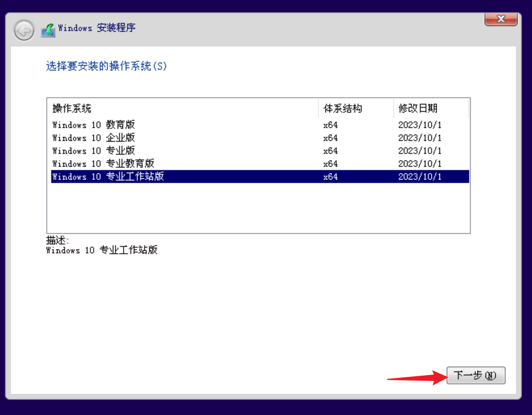
Task: Click date 2023/10/1 in 专业工作站版 row
Action: (420, 177)
